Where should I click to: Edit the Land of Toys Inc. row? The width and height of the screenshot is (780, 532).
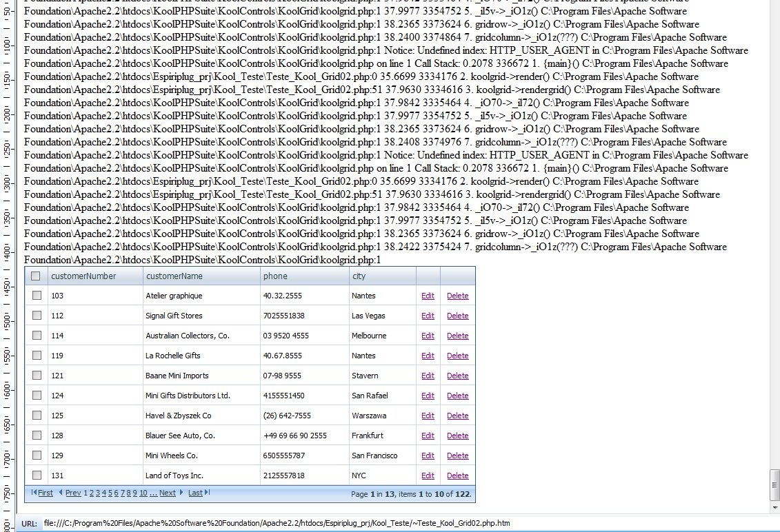[428, 475]
